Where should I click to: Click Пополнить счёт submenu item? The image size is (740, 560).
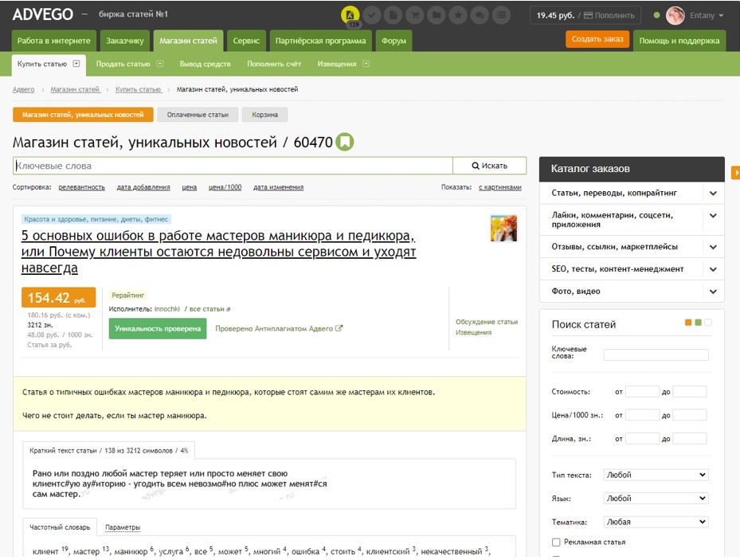click(274, 64)
